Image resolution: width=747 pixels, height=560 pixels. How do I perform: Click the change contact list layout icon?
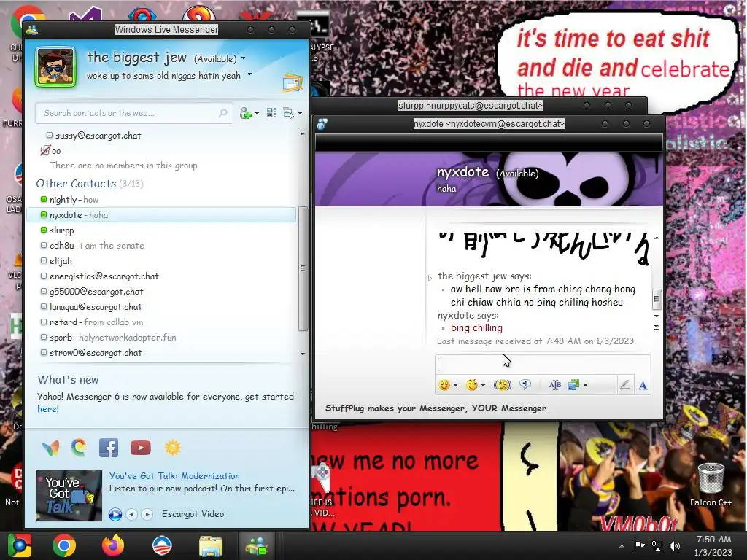click(271, 113)
